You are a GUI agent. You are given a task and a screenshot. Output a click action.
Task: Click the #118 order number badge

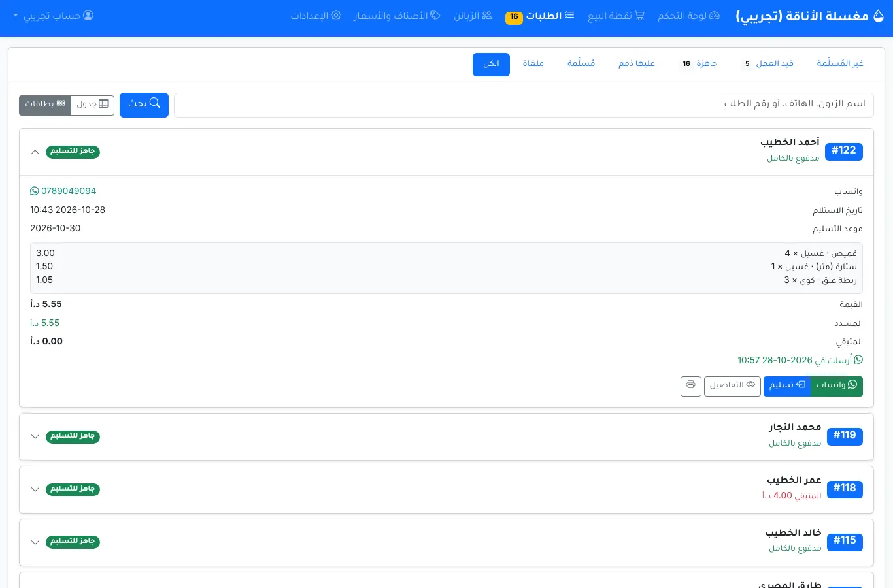845,489
